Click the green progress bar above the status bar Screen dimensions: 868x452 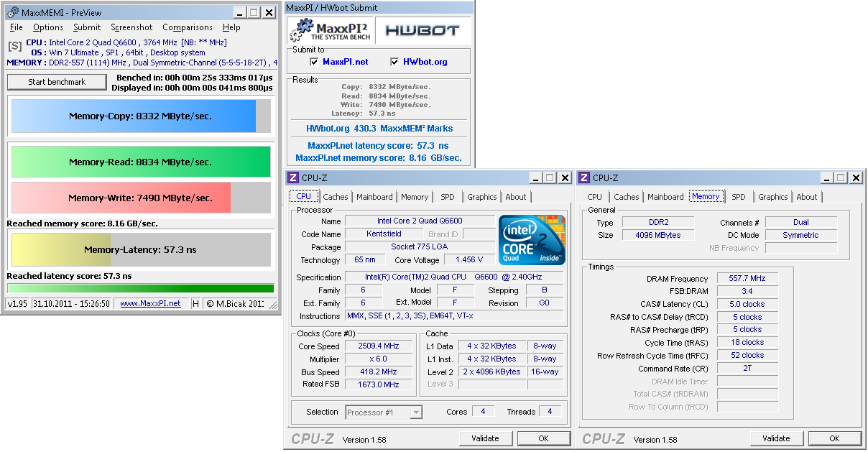(x=141, y=289)
